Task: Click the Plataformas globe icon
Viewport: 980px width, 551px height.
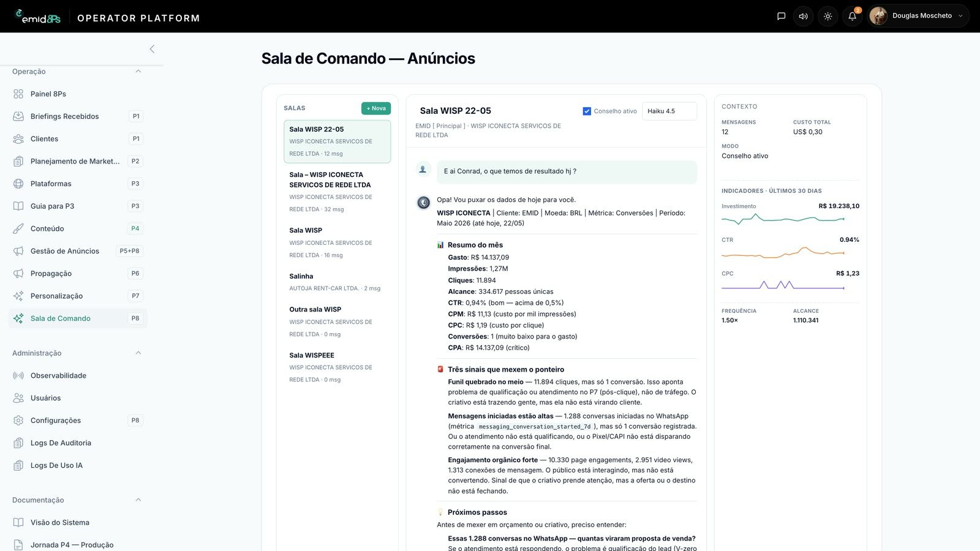Action: [18, 184]
